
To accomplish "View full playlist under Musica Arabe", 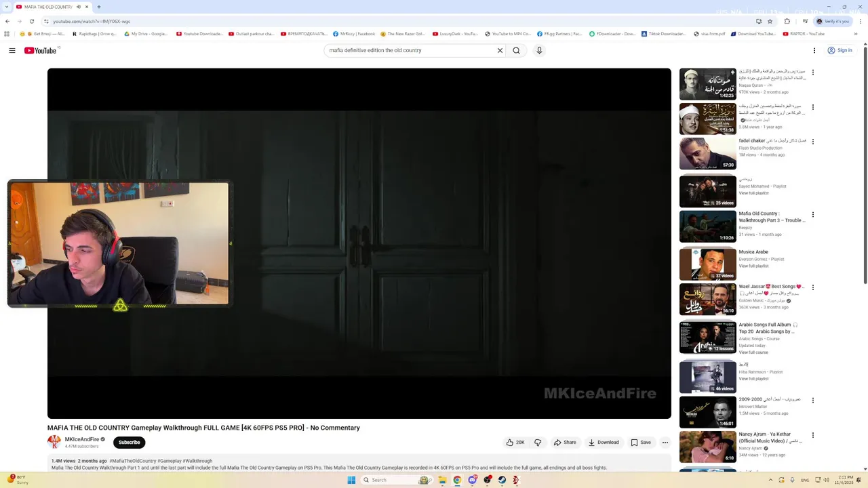I will [753, 266].
